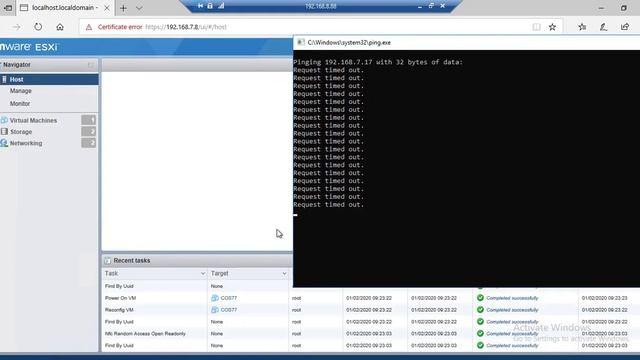Click the ping.exe title bar text

(x=349, y=42)
